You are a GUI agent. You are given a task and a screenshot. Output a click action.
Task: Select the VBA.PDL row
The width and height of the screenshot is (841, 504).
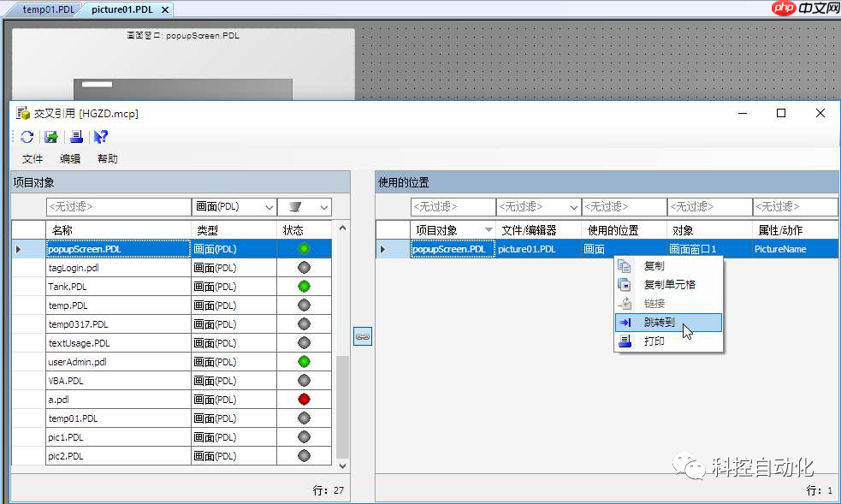point(172,381)
